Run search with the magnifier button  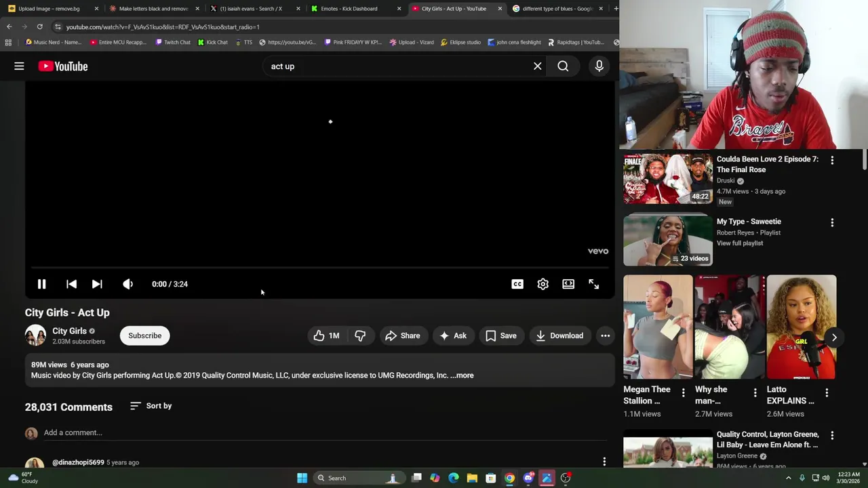[563, 66]
